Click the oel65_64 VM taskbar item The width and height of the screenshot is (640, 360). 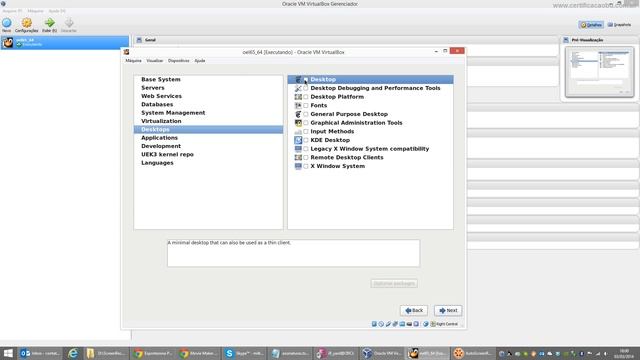428,353
